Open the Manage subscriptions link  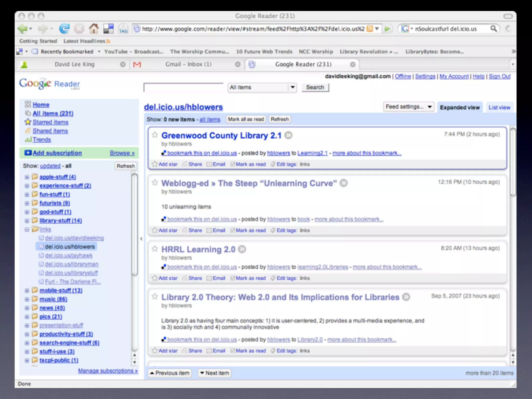(108, 371)
